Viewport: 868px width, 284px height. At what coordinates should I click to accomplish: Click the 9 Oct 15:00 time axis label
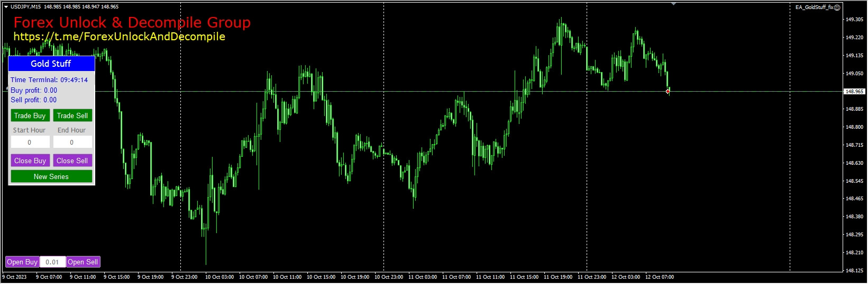coord(116,277)
